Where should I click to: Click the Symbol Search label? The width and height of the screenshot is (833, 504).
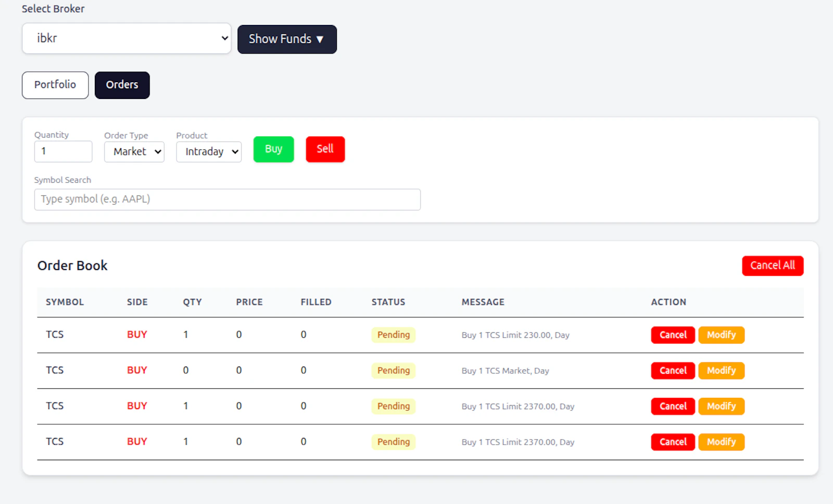pos(62,180)
